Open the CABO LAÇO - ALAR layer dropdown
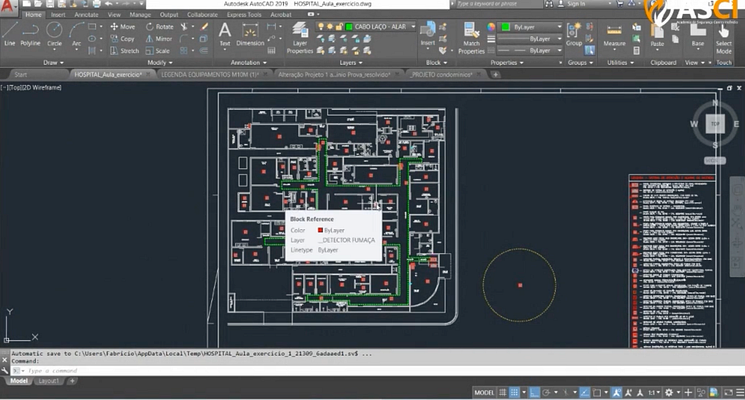 (x=413, y=27)
